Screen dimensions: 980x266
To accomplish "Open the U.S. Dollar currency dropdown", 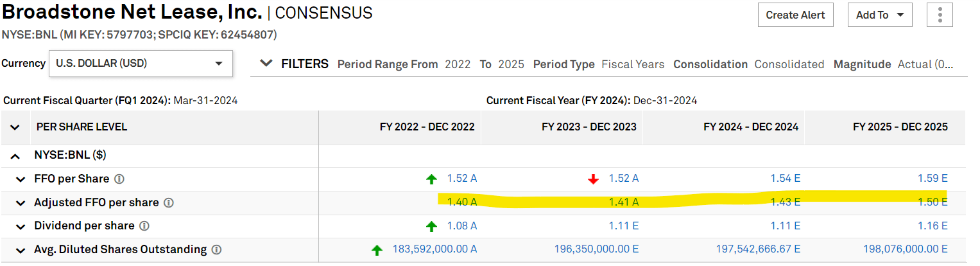I will [141, 64].
